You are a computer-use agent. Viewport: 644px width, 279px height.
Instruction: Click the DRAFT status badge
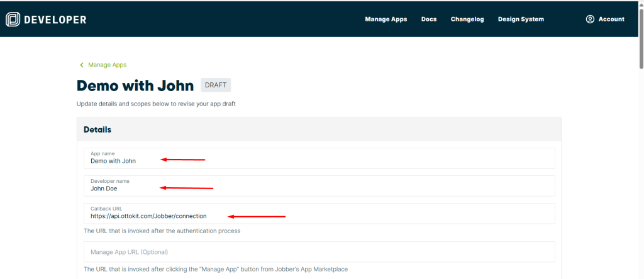(x=216, y=85)
